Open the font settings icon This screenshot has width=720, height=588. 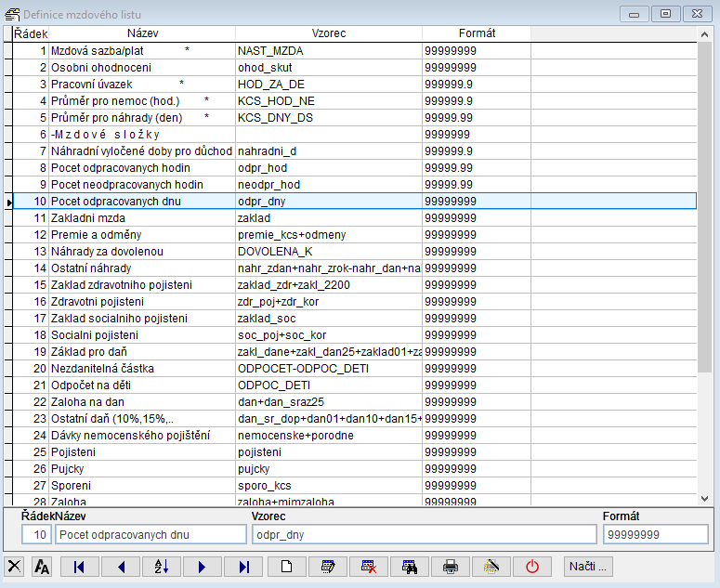click(42, 566)
